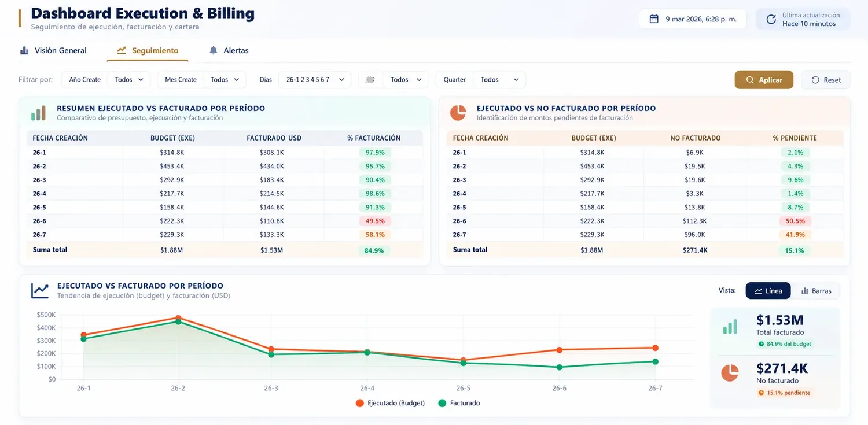Expand the Dias filter dropdown
The height and width of the screenshot is (425, 868).
[315, 80]
